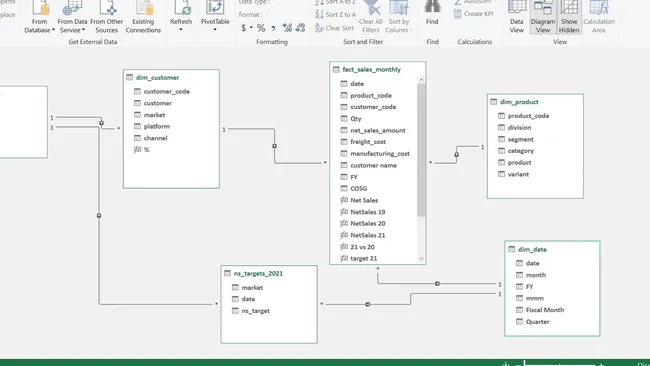Expand the PivotTable dropdown arrow

click(x=215, y=30)
